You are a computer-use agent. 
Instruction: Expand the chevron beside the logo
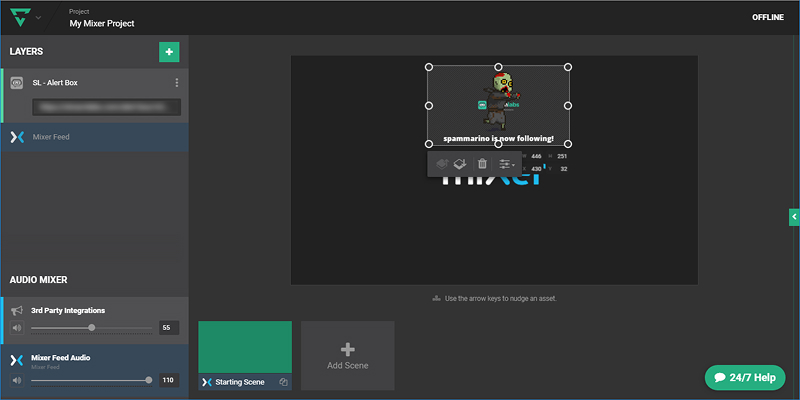pos(38,18)
